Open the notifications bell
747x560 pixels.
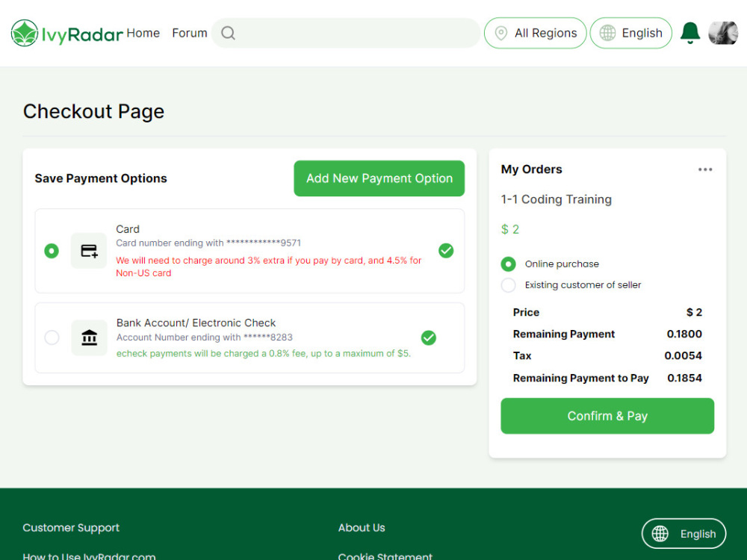[x=689, y=34]
